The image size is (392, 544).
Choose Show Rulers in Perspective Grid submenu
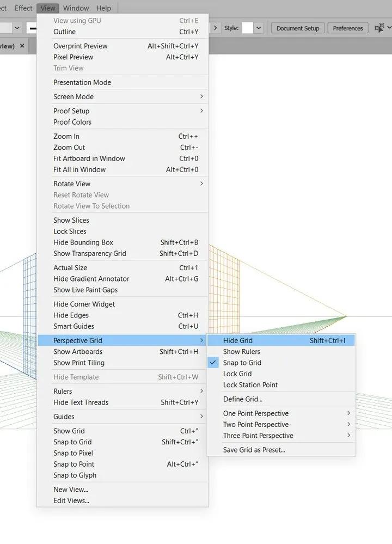(x=281, y=352)
